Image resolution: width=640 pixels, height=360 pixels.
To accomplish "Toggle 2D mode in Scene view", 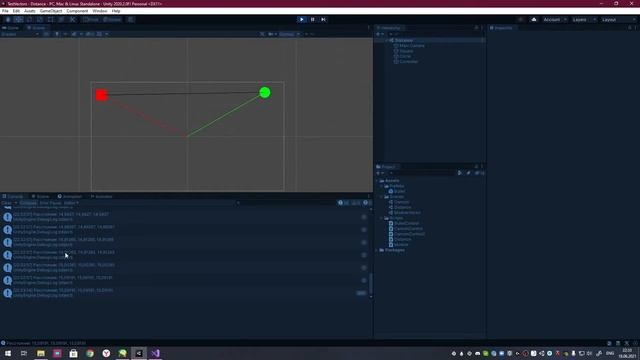I will tap(46, 34).
